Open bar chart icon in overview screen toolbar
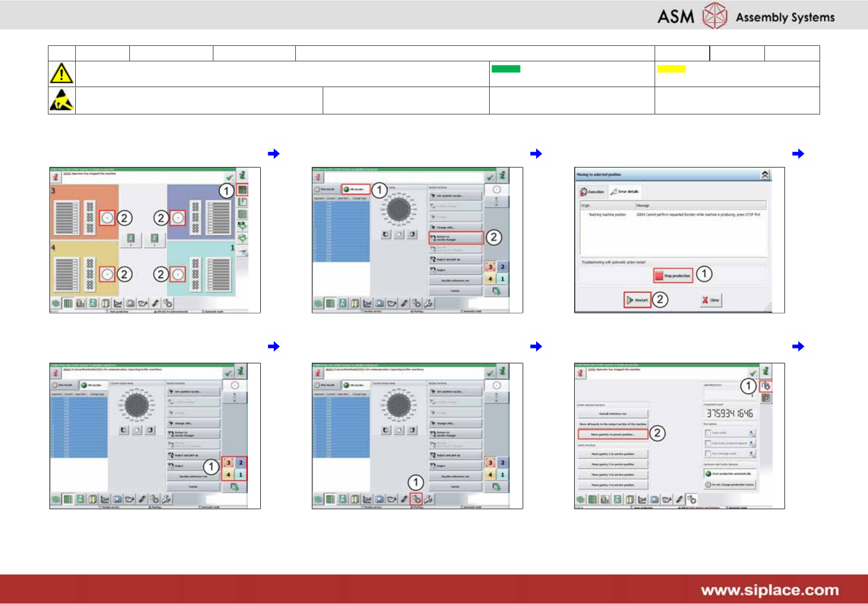Image resolution: width=868 pixels, height=604 pixels. [80, 303]
